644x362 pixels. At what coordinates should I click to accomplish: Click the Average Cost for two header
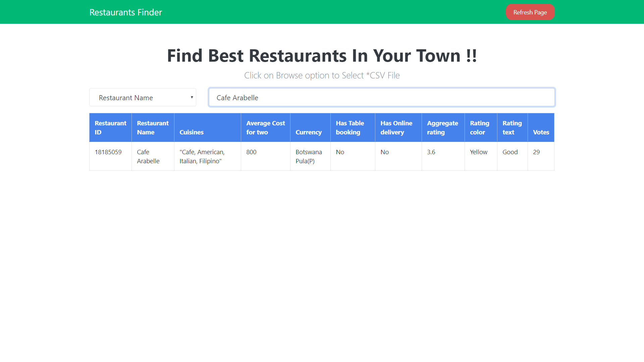265,127
